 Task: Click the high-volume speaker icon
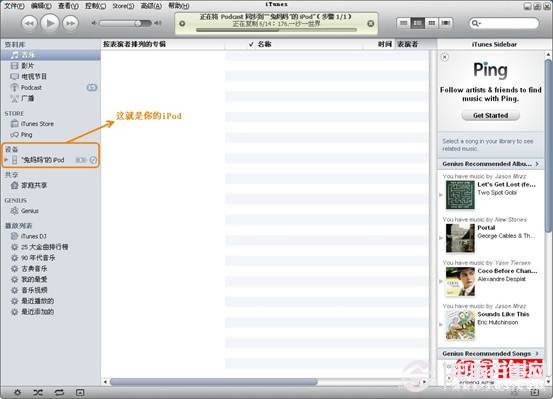(158, 23)
